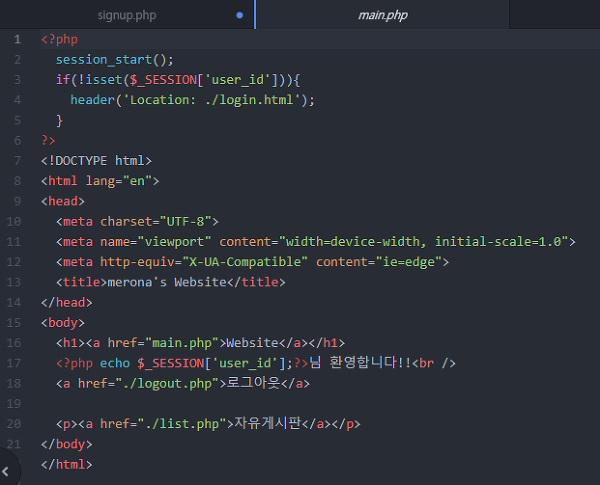Switch to the signup.php tab
600x485 pixels.
127,15
